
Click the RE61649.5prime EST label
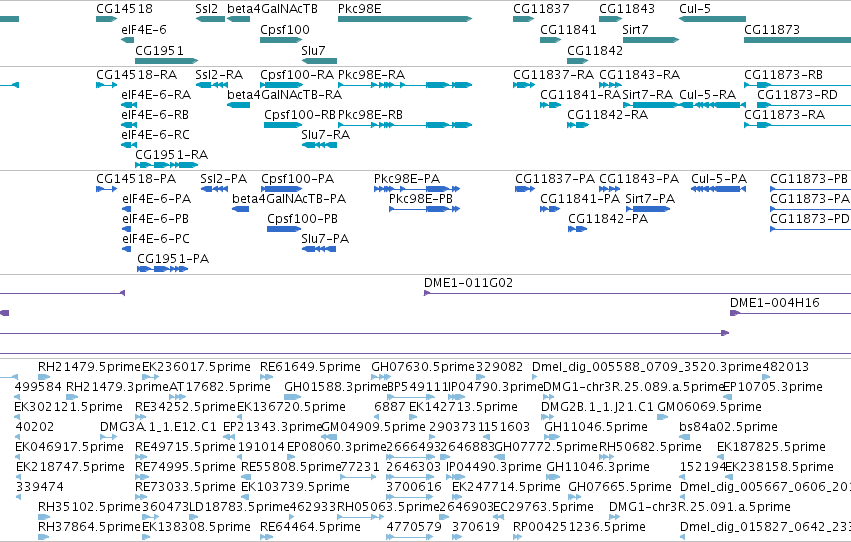point(310,367)
